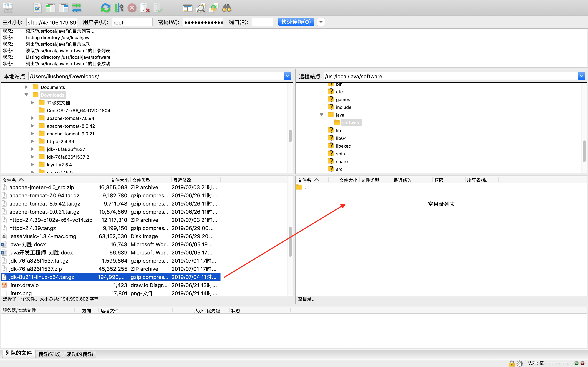Screen dimensions: 588x367
Task: Open the quick connect history dropdown arrow
Action: [x=321, y=22]
